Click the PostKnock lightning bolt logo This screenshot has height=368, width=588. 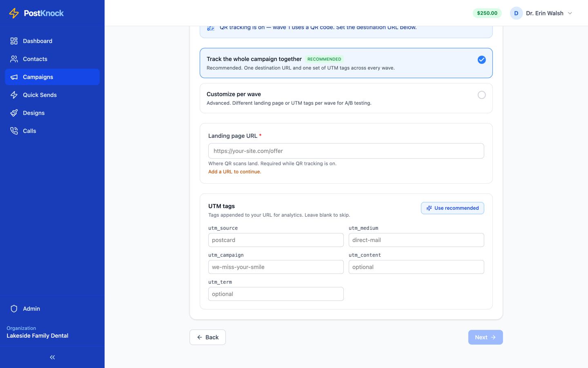click(14, 13)
